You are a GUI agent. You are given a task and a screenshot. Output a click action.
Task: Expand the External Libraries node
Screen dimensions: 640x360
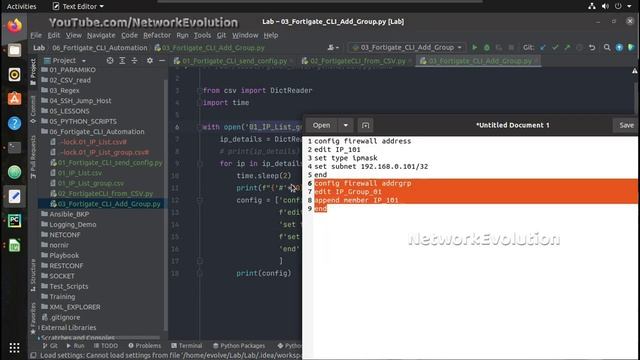39,327
